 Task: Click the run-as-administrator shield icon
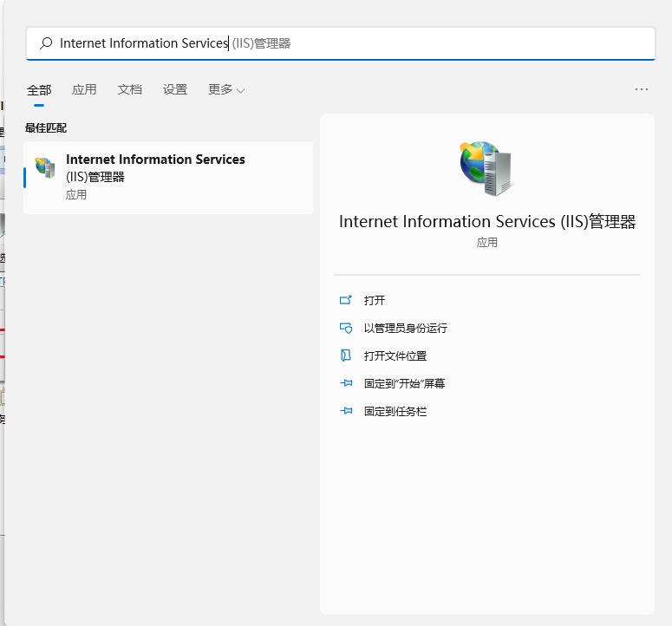tap(346, 329)
